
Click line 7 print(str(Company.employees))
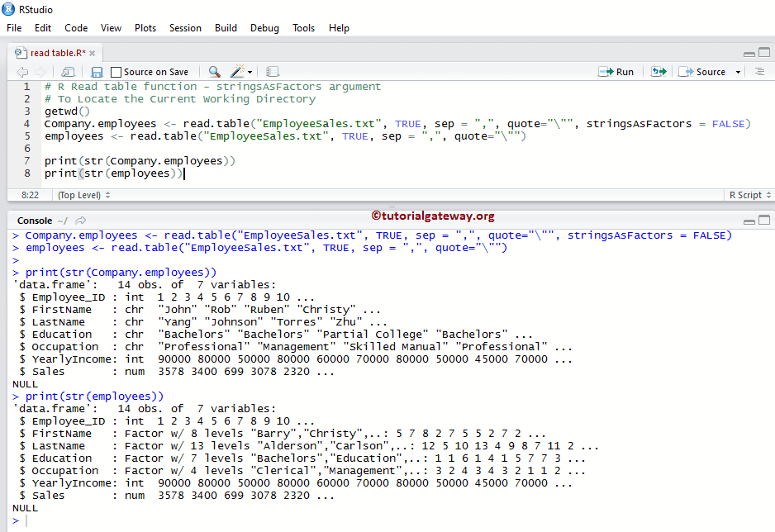coord(140,161)
